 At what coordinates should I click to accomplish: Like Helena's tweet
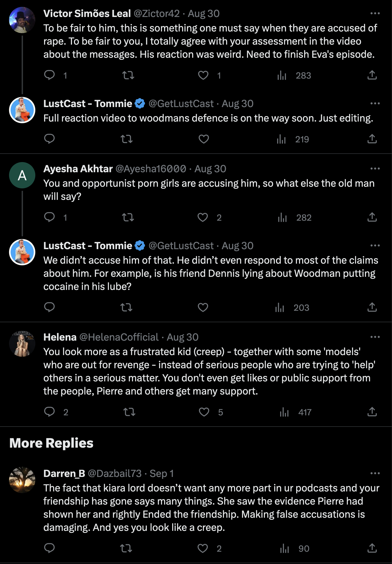(x=204, y=412)
